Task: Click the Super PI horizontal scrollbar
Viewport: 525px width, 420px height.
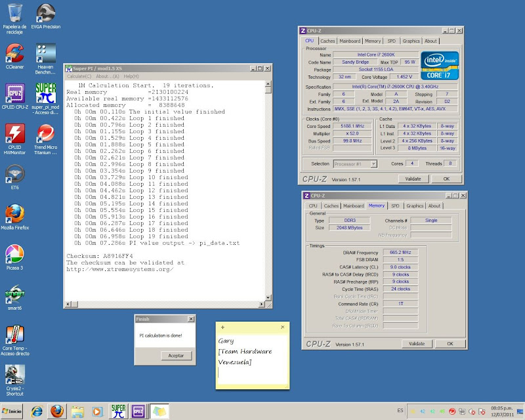Action: pyautogui.click(x=164, y=304)
